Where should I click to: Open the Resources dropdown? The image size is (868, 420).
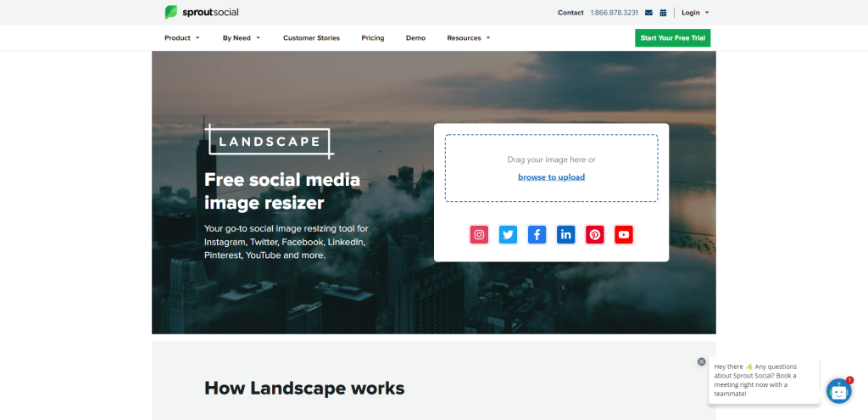(469, 38)
